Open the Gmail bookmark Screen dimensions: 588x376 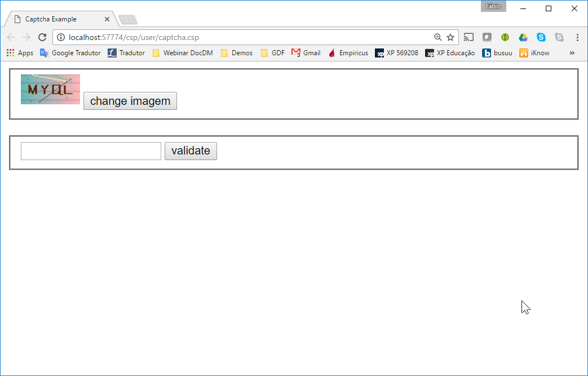click(x=306, y=53)
